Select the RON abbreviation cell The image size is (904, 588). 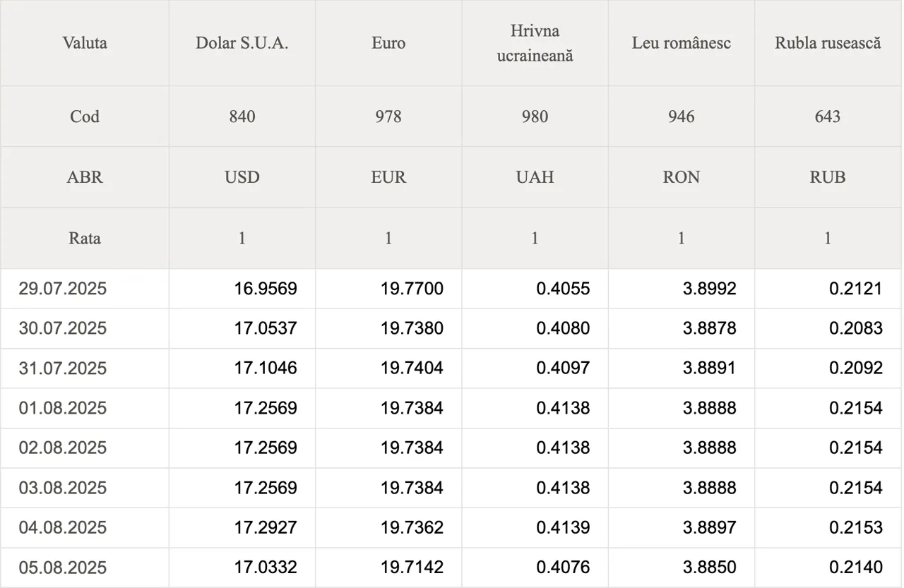[681, 177]
